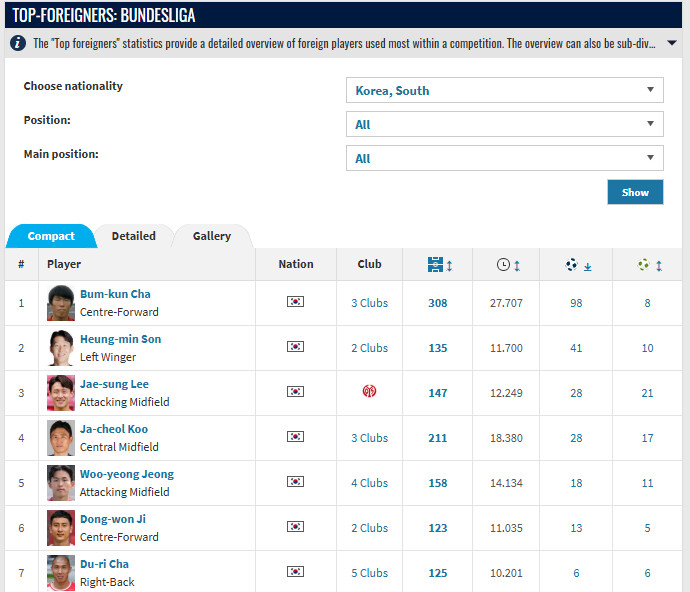The height and width of the screenshot is (592, 690).
Task: Click Ja-cheol Koo's portrait photo
Action: [61, 438]
